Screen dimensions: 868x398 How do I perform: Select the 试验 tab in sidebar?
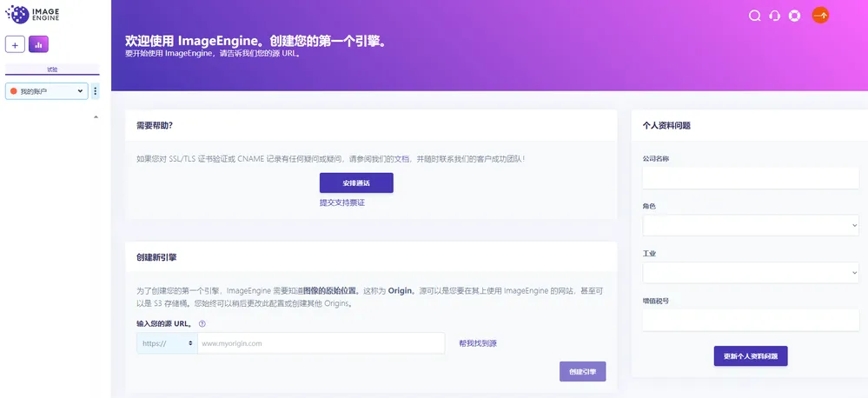coord(52,70)
